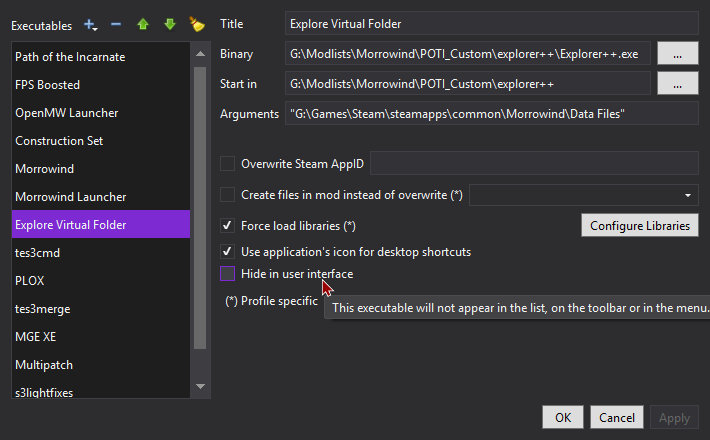Select FPS Boosted in executables list
The width and height of the screenshot is (710, 440).
coord(101,85)
